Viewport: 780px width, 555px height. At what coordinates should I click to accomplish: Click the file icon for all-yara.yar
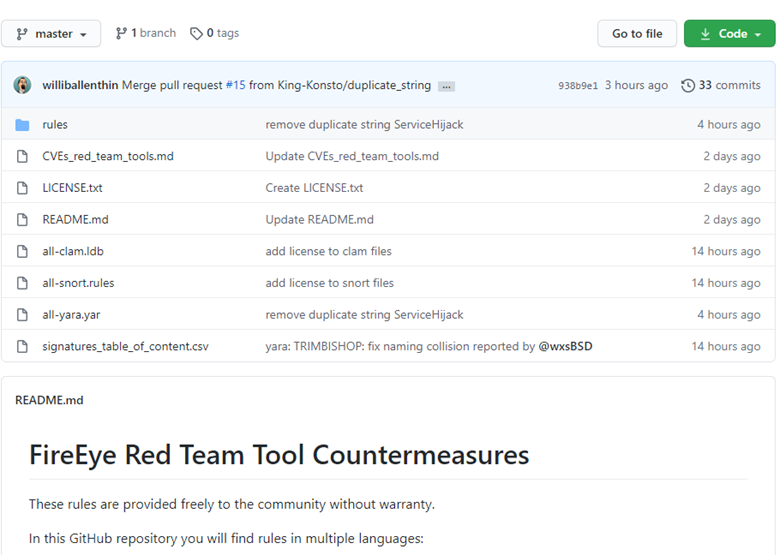pos(22,315)
